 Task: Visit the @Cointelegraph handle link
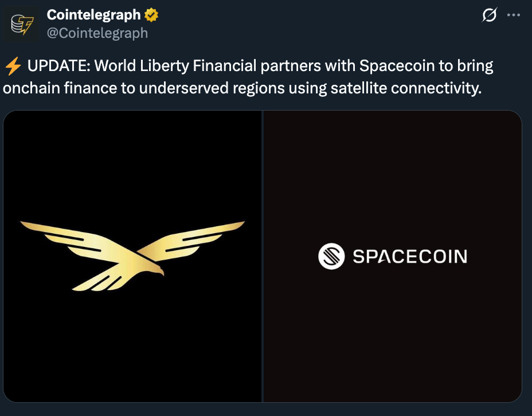pyautogui.click(x=97, y=33)
